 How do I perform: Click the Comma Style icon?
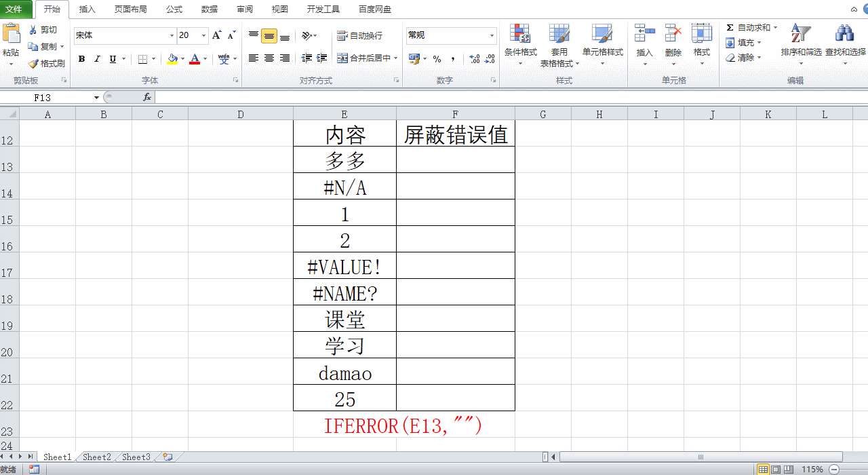[x=452, y=59]
